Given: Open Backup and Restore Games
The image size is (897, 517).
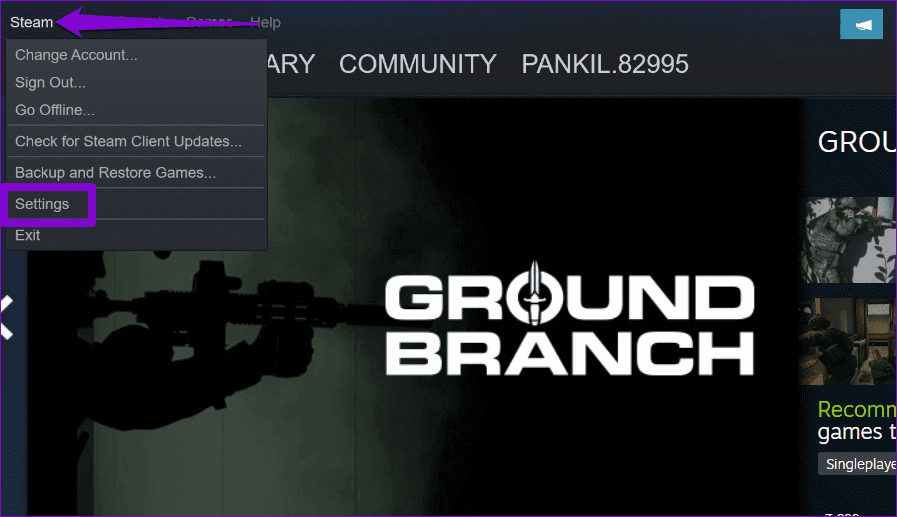Looking at the screenshot, I should tap(136, 173).
